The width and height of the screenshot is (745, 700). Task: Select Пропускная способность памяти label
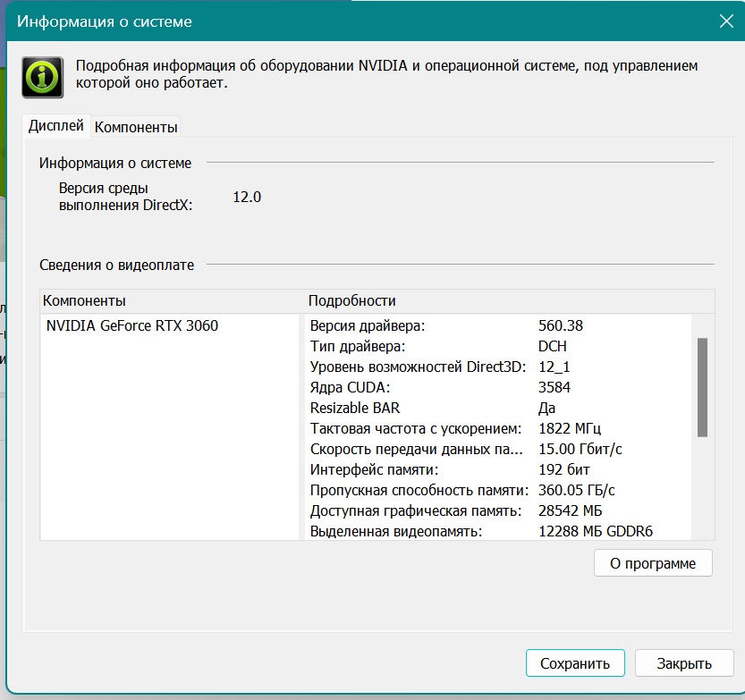coord(419,490)
